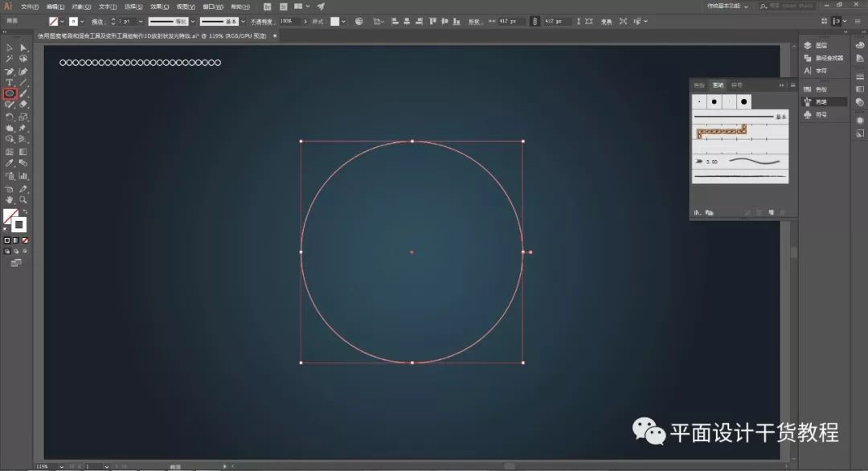The width and height of the screenshot is (868, 471).
Task: Open the Bridge (Br) icon in menu bar
Action: tap(268, 6)
